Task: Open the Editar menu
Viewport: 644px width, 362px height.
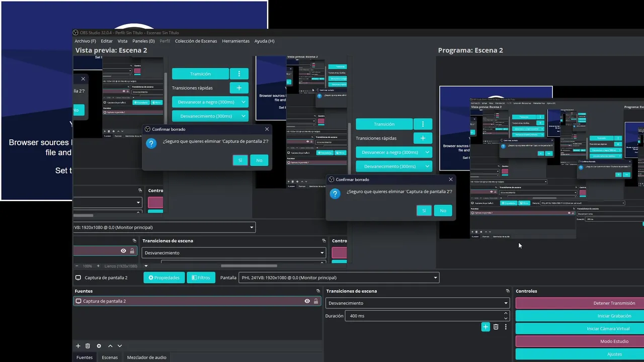Action: [x=107, y=41]
